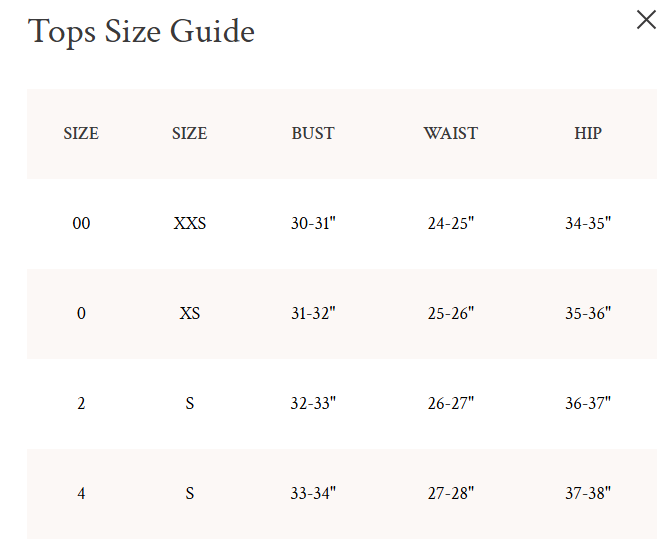Click the WAIST column header

tap(450, 133)
